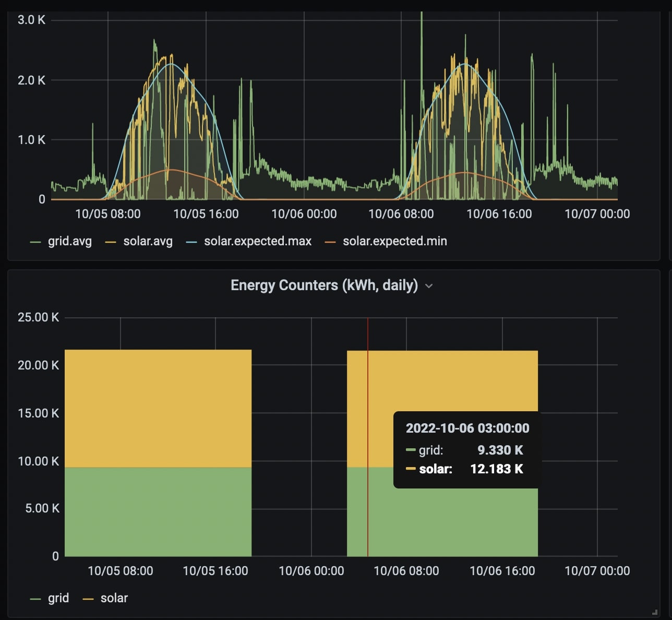Toggle grid.avg series visibility via legend label
The image size is (672, 620).
[x=70, y=241]
